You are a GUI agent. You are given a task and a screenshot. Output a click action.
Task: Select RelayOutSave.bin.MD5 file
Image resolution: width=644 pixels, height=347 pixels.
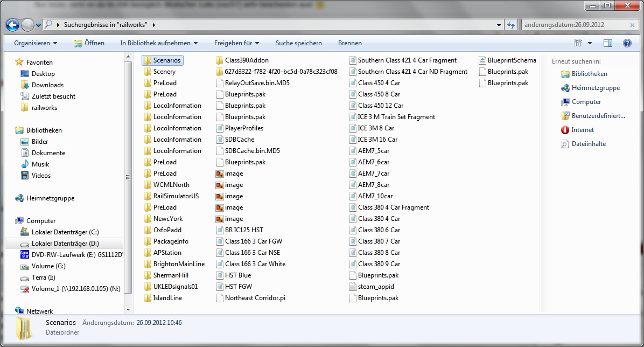[x=253, y=83]
